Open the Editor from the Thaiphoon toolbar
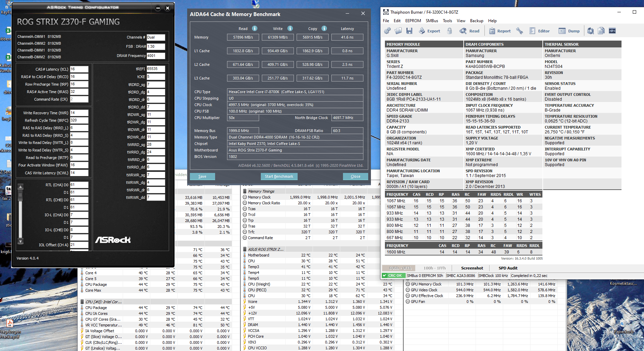Image resolution: width=644 pixels, height=351 pixels. [x=540, y=31]
